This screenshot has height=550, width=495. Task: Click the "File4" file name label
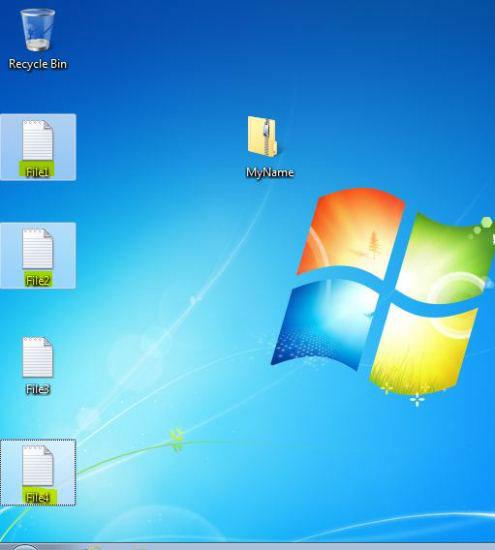(38, 497)
